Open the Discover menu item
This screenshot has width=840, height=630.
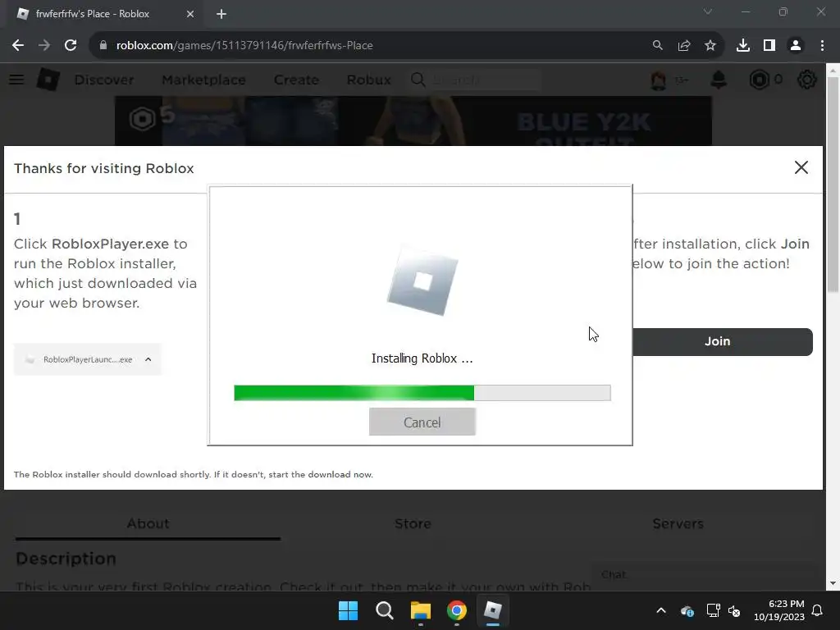(104, 80)
